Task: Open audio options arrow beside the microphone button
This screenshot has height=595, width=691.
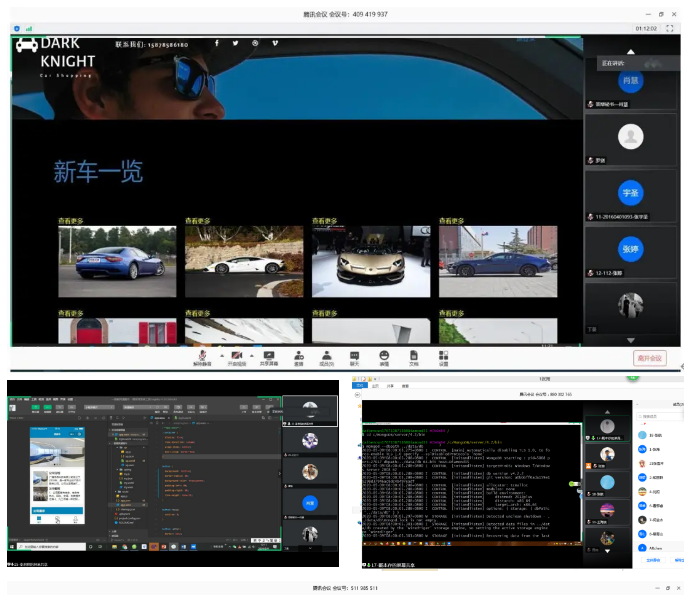Action: pos(222,355)
